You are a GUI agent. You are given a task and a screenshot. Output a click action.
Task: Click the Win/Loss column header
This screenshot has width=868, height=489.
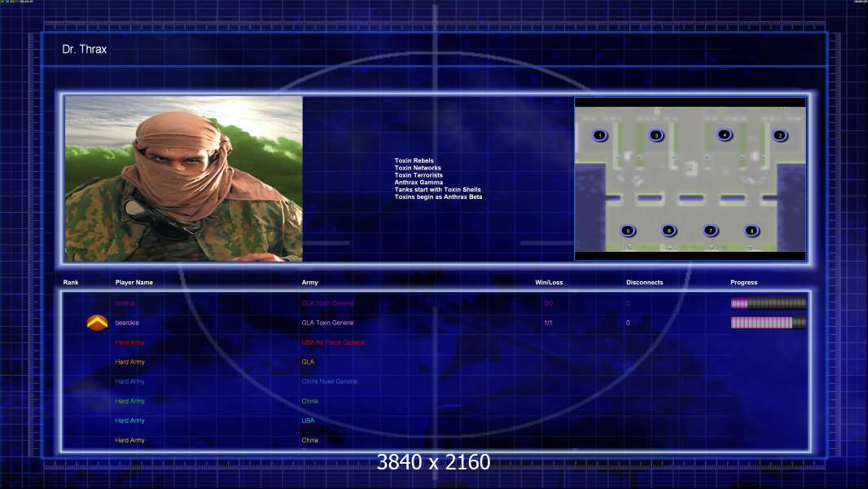point(549,283)
